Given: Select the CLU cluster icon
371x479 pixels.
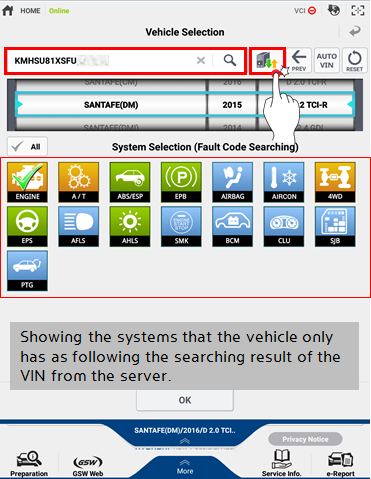Looking at the screenshot, I should point(284,226).
